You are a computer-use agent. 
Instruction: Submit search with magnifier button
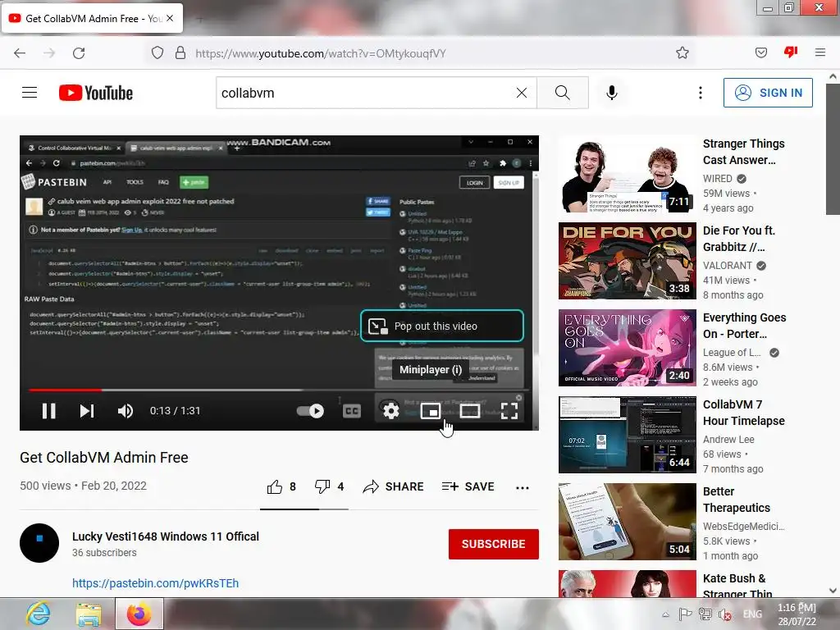563,93
